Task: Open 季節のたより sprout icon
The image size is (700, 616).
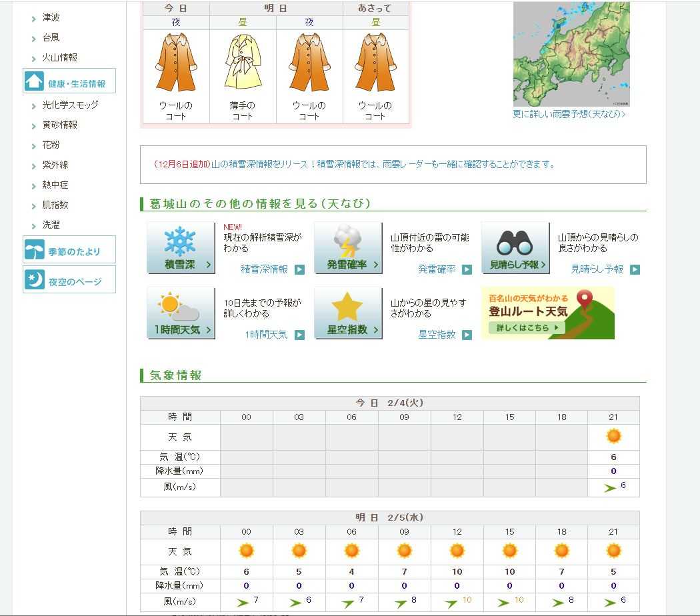Action: click(x=35, y=250)
